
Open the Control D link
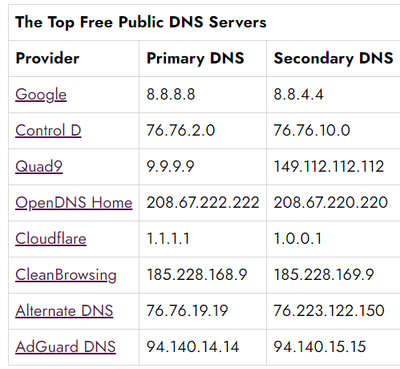48,130
